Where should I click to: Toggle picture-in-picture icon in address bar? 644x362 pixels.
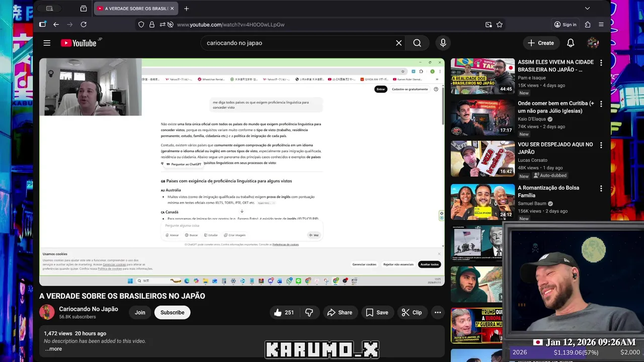[x=489, y=24]
